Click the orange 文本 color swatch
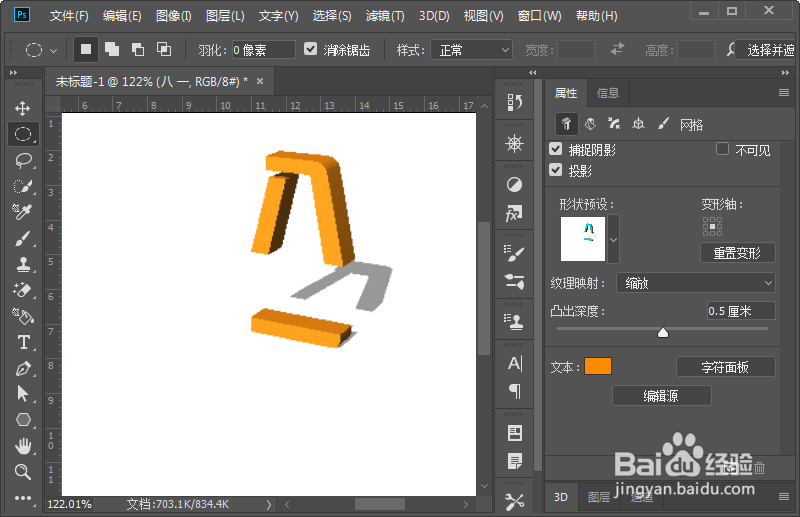 [x=598, y=366]
